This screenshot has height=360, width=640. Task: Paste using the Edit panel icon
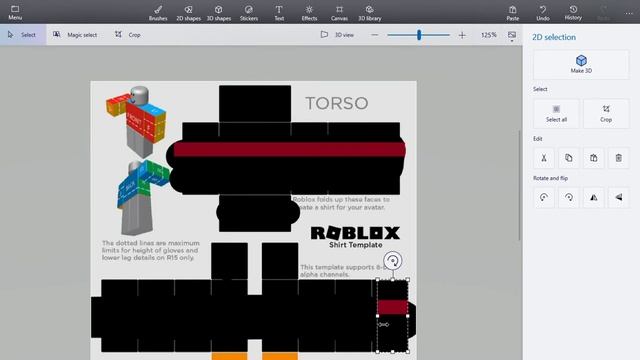(593, 158)
